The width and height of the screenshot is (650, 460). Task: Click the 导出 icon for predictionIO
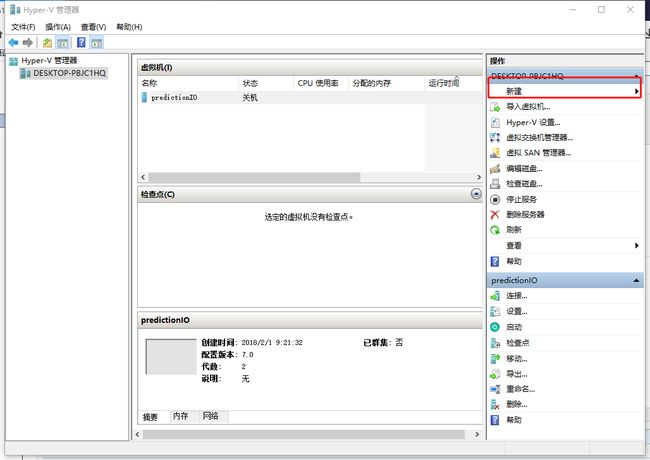[495, 374]
